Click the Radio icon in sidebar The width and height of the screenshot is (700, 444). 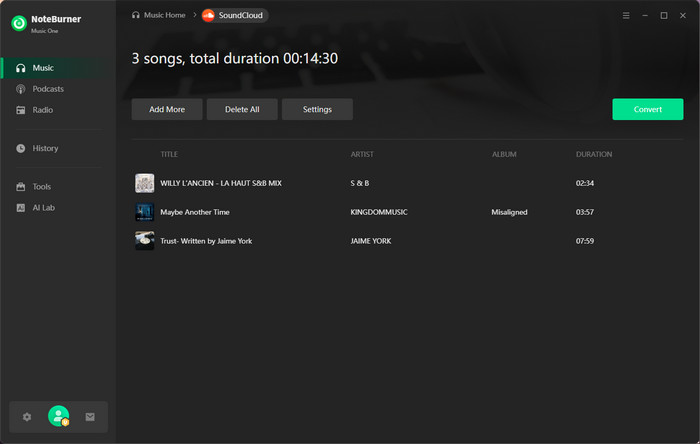21,110
